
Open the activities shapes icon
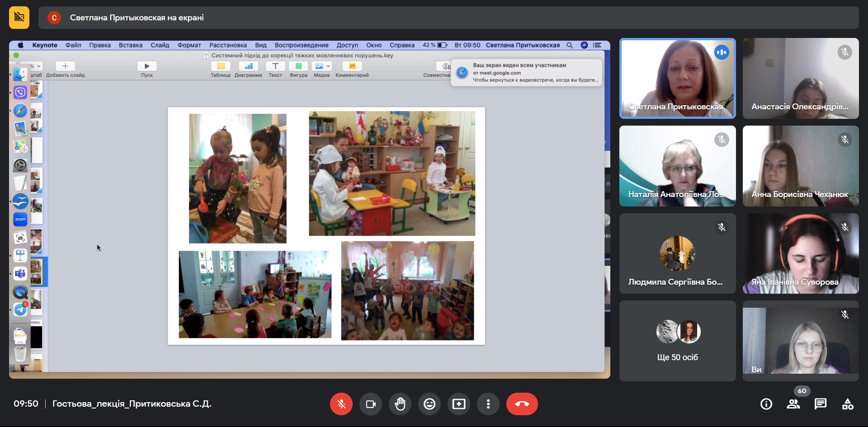[848, 404]
